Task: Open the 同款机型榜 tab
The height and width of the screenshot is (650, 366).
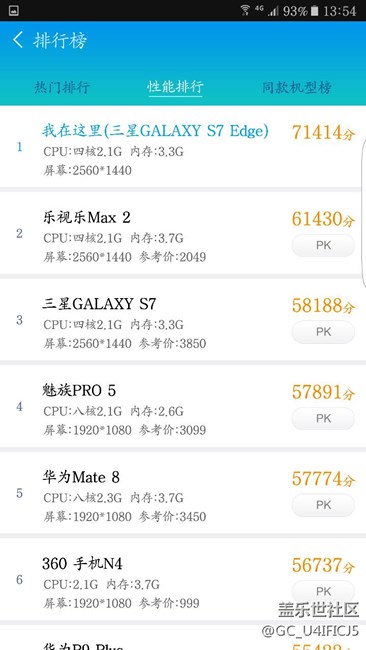Action: pos(296,87)
